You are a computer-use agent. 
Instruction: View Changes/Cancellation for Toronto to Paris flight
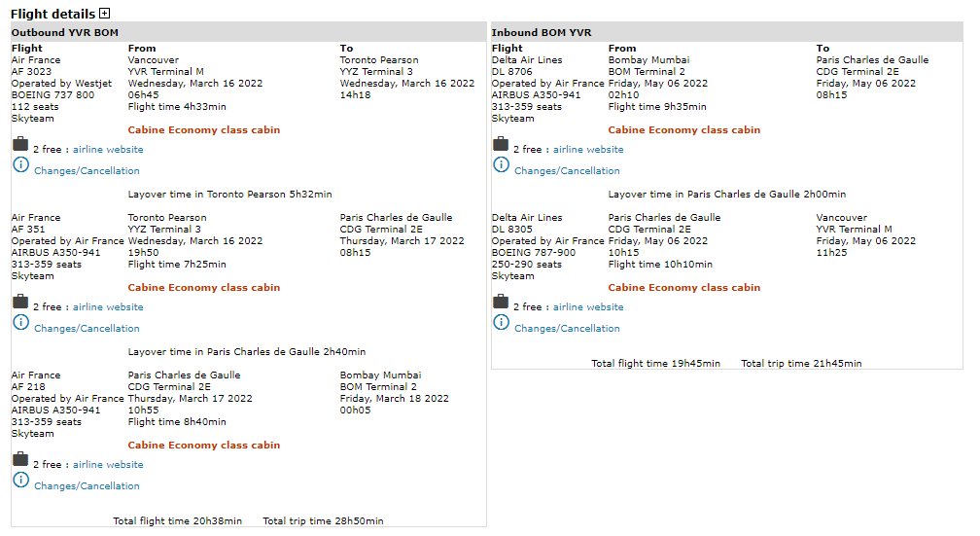(x=87, y=329)
